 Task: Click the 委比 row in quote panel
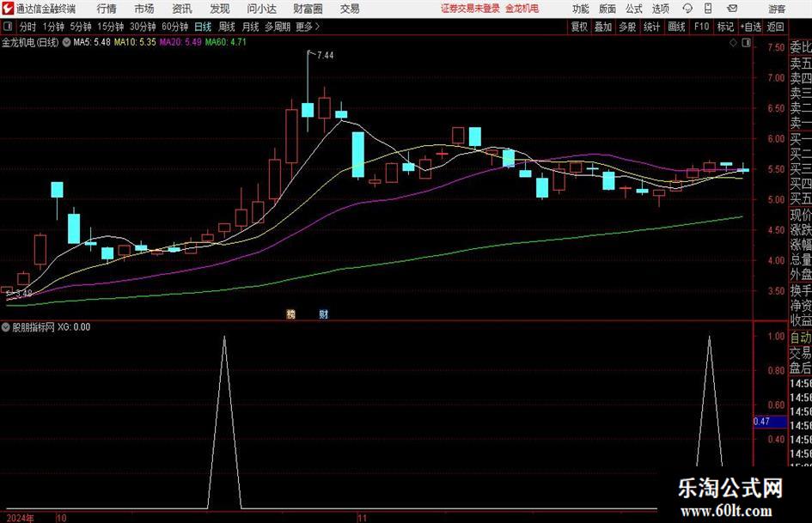click(801, 47)
